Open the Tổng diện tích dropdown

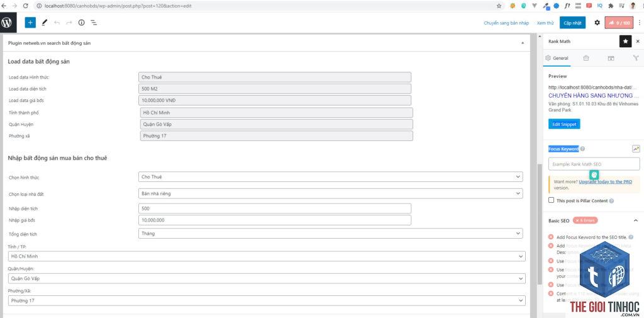click(331, 233)
